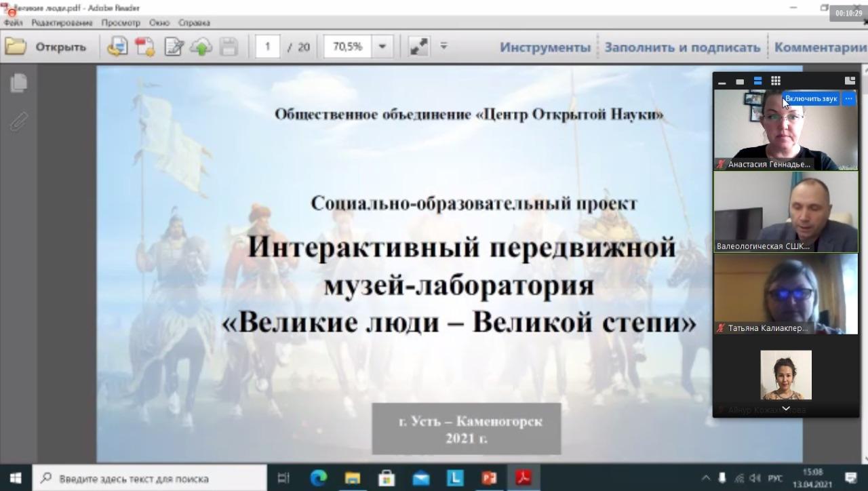Screen dimensions: 868x491
Task: Click the Включить звук button
Action: (812, 99)
